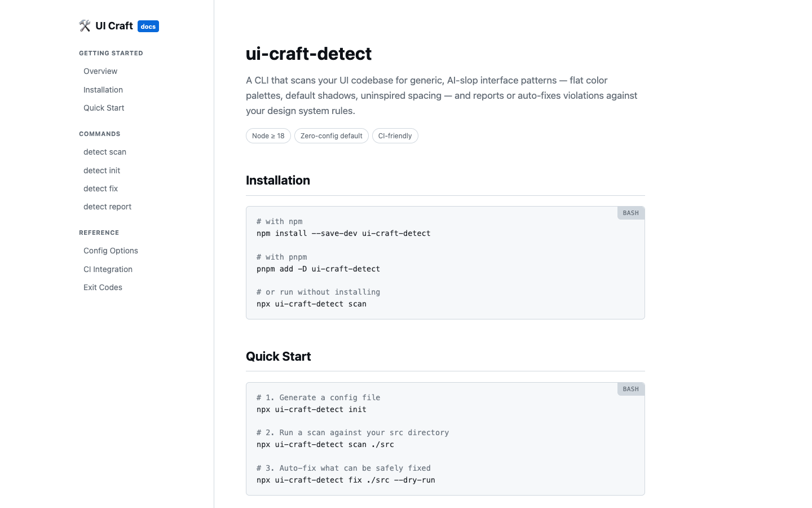Click the pnpm add -D command line
The height and width of the screenshot is (508, 812).
pyautogui.click(x=318, y=269)
